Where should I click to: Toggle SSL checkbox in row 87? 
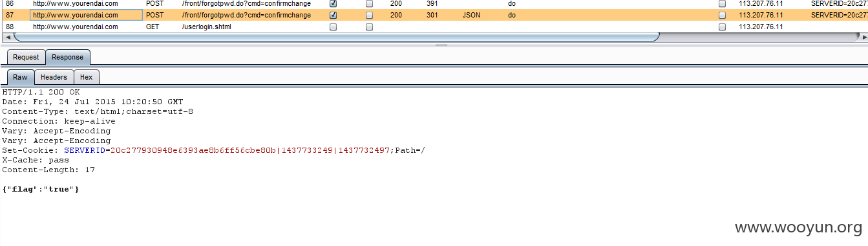pyautogui.click(x=722, y=15)
